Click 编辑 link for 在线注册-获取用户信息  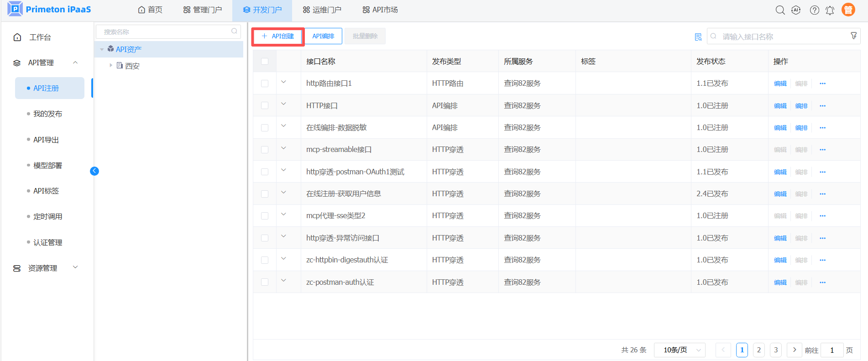tap(780, 194)
